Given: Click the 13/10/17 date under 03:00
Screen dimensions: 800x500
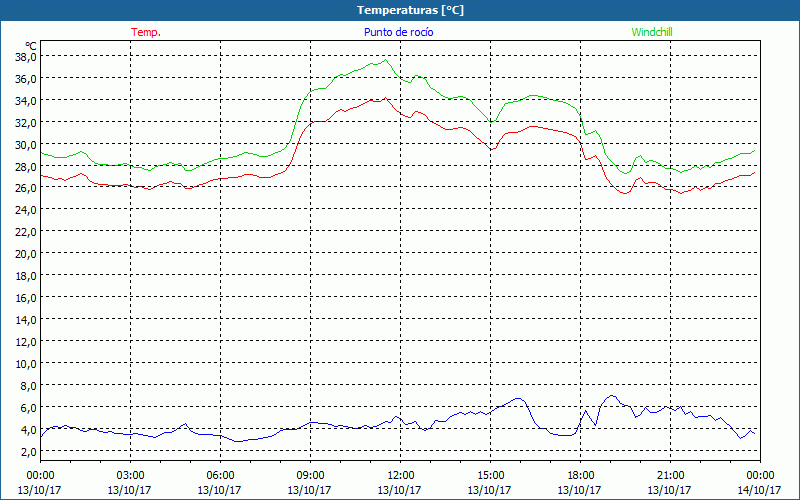Looking at the screenshot, I should tap(130, 490).
